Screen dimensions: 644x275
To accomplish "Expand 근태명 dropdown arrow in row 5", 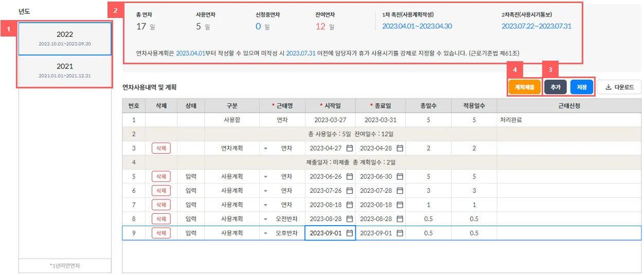I will (x=266, y=176).
